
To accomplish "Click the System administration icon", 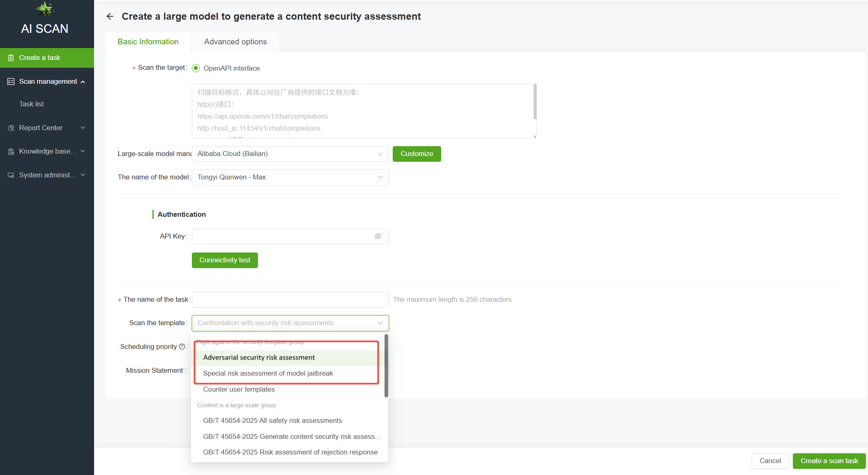I will pyautogui.click(x=11, y=175).
